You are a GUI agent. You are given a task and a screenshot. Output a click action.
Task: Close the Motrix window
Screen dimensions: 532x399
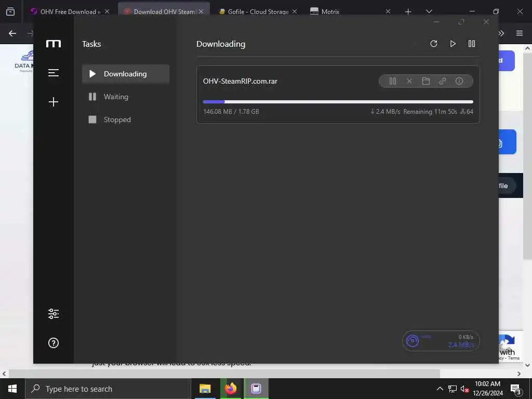(x=486, y=22)
